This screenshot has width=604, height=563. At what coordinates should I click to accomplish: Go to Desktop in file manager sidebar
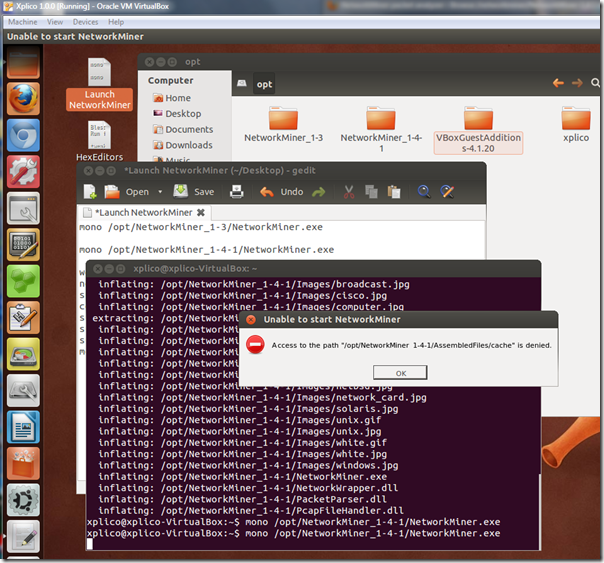[x=177, y=114]
